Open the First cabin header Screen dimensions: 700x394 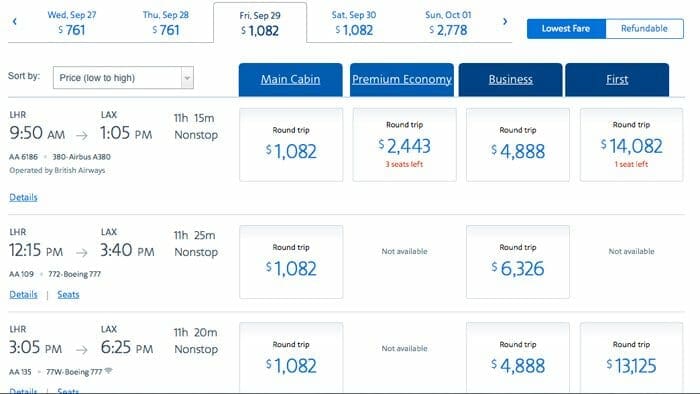pyautogui.click(x=617, y=80)
